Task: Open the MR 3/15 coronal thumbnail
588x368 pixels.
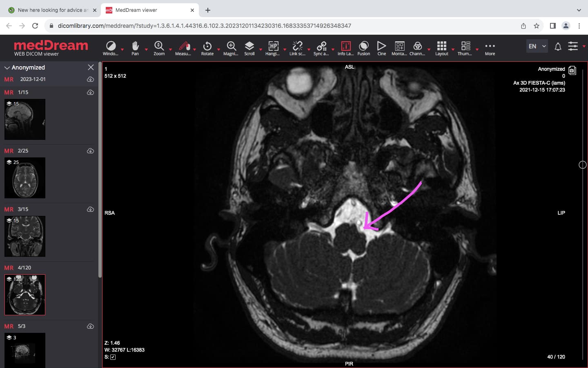Action: pos(25,236)
